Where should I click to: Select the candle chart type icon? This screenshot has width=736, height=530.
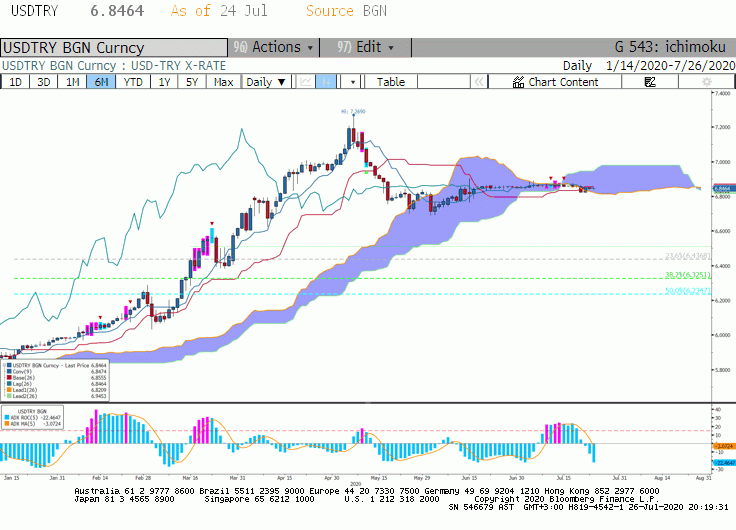coord(326,82)
